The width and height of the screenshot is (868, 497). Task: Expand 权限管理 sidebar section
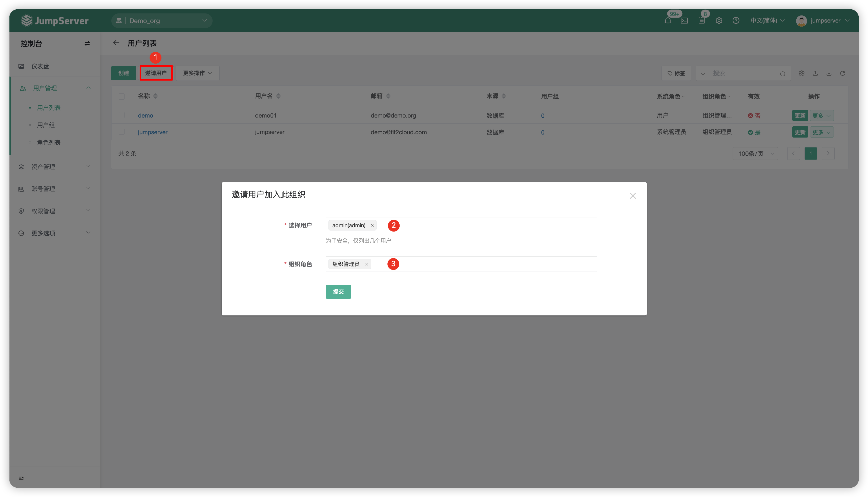pos(55,211)
